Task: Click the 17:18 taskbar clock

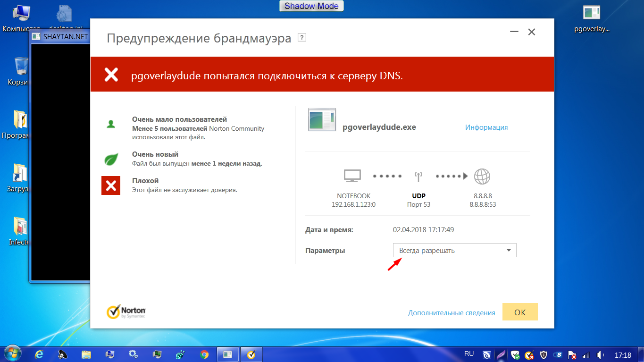Action: pos(623,355)
